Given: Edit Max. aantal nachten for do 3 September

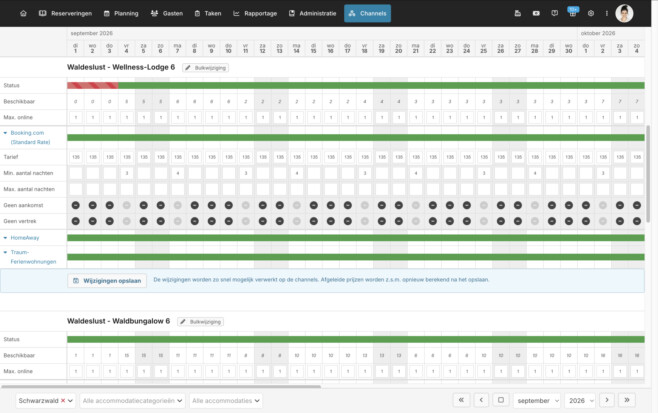Looking at the screenshot, I should (110, 189).
